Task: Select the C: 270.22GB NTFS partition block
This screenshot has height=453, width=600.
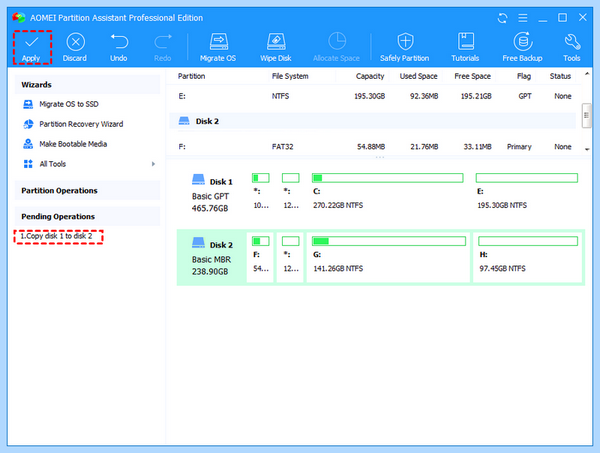Action: (x=387, y=191)
